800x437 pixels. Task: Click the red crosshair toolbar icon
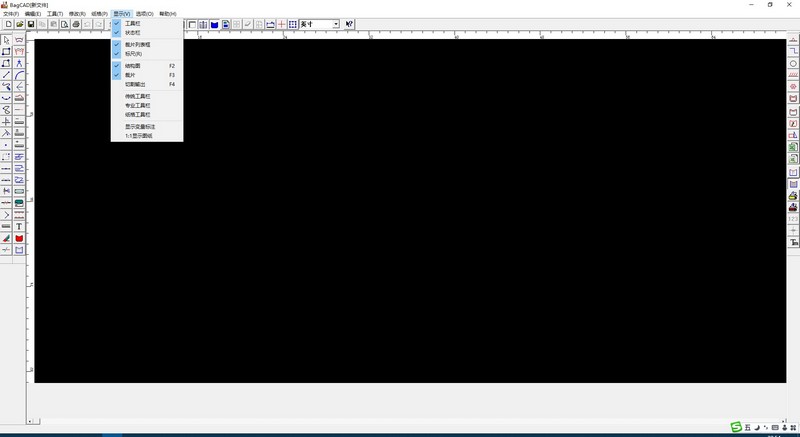coord(281,24)
